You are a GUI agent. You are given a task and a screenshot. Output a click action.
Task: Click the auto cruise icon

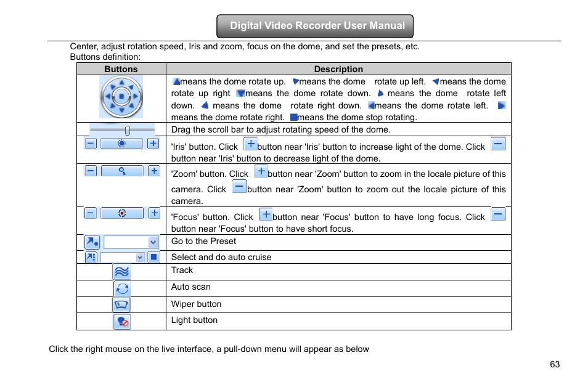pos(91,257)
